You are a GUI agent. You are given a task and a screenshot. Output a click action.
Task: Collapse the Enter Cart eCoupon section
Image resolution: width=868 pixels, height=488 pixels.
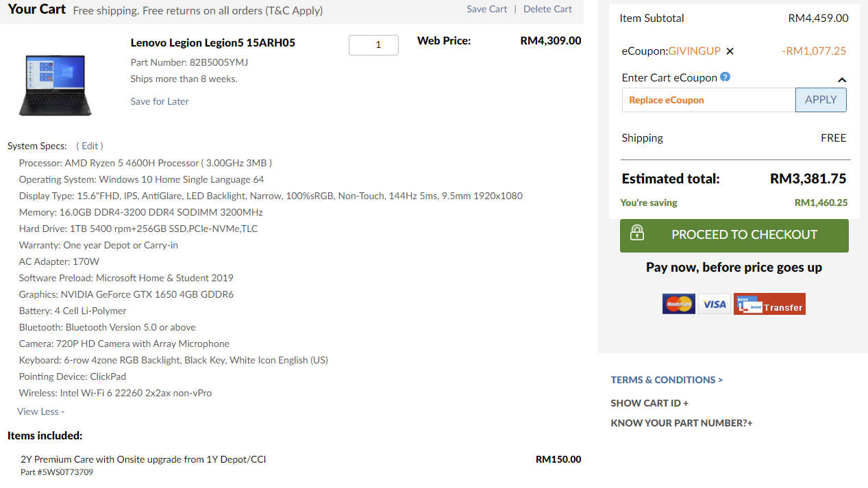pos(842,79)
